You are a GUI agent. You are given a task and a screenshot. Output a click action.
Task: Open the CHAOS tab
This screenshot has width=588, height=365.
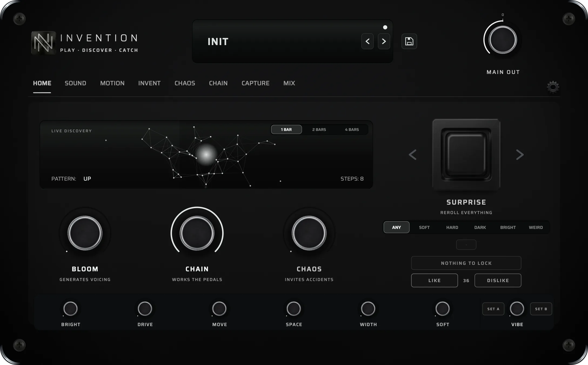click(185, 83)
